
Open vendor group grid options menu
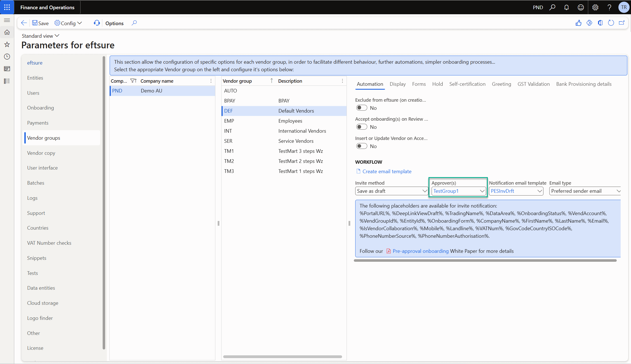coord(342,81)
